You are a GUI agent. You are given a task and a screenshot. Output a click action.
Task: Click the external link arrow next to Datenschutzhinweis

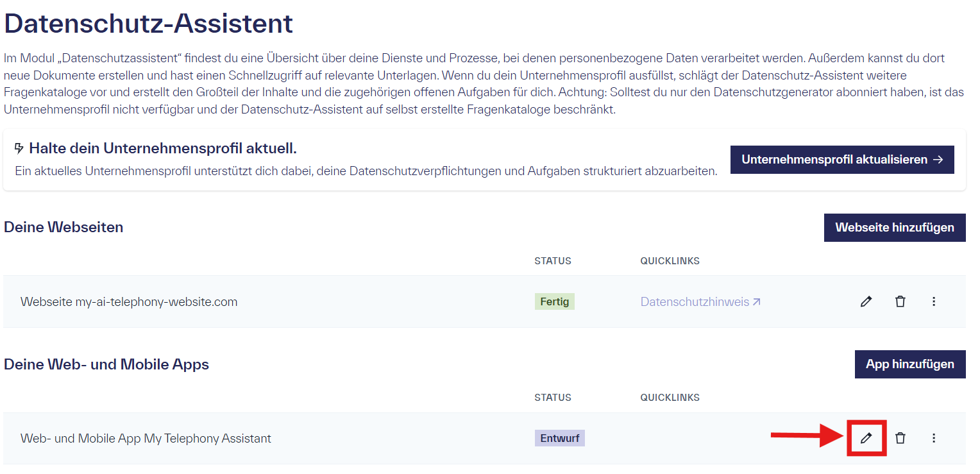coord(757,301)
